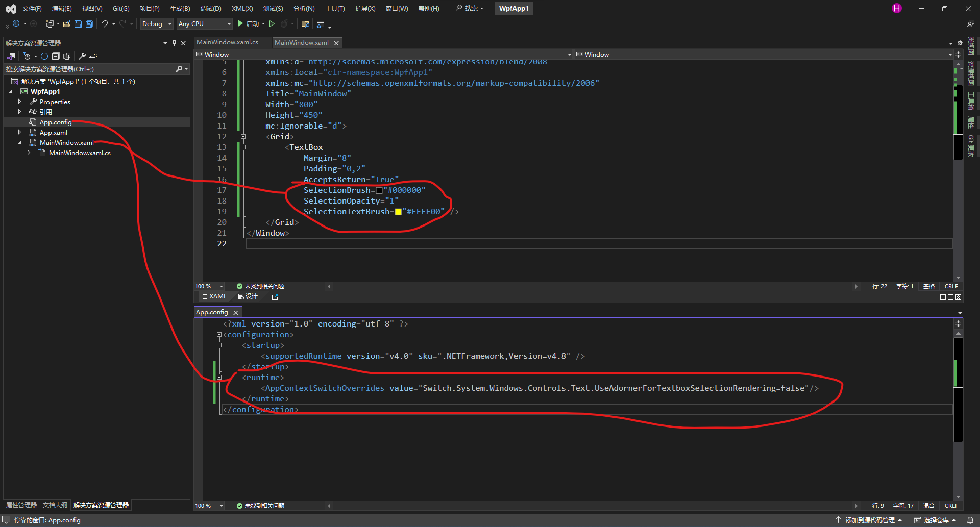Click vertical split layout icon
Viewport: 980px width, 527px height.
(x=943, y=297)
